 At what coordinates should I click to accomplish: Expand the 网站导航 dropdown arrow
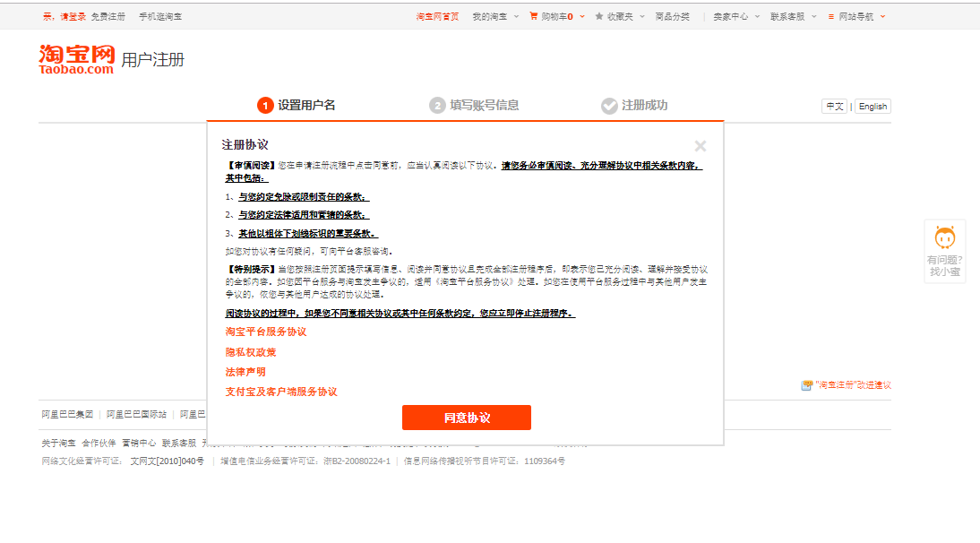(882, 17)
